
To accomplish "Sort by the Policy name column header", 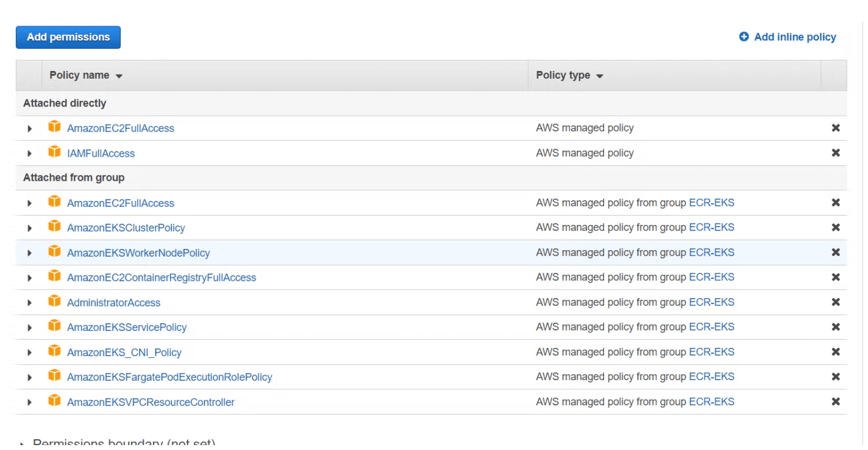I will click(x=86, y=75).
